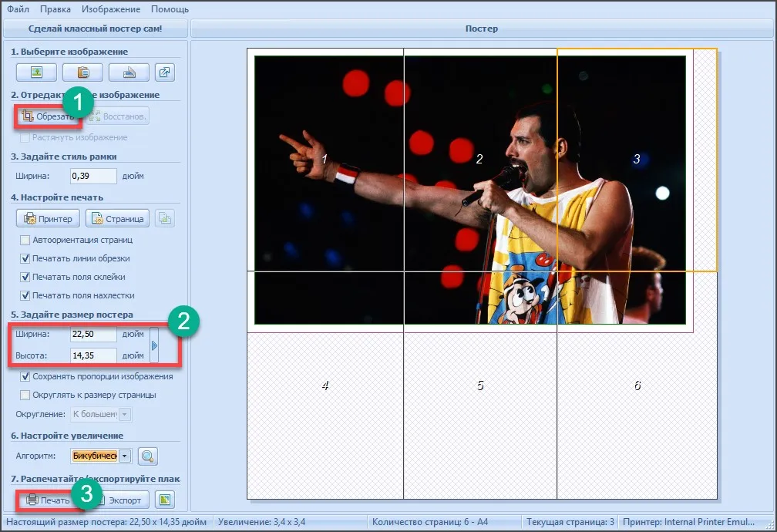Click the page copy icon next to Страница

coord(164,219)
